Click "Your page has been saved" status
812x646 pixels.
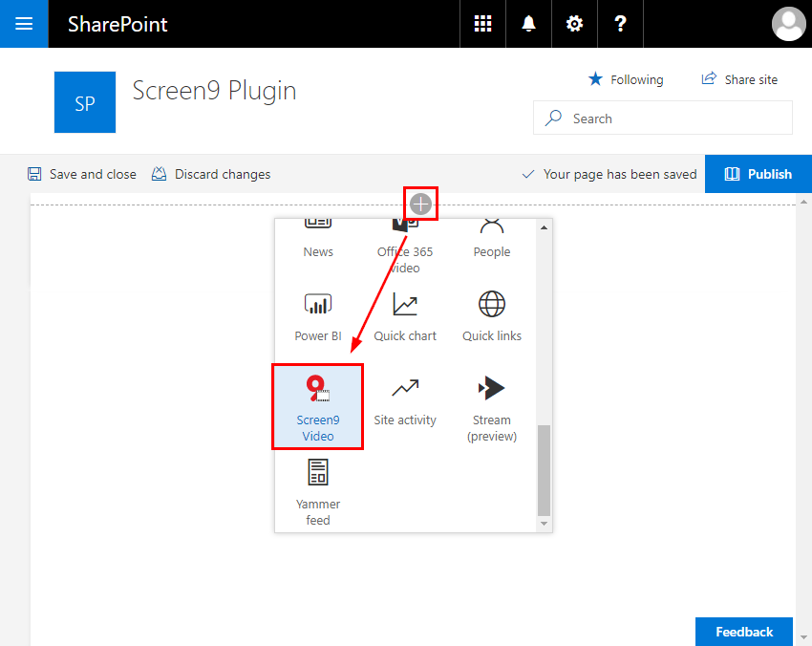[x=620, y=174]
